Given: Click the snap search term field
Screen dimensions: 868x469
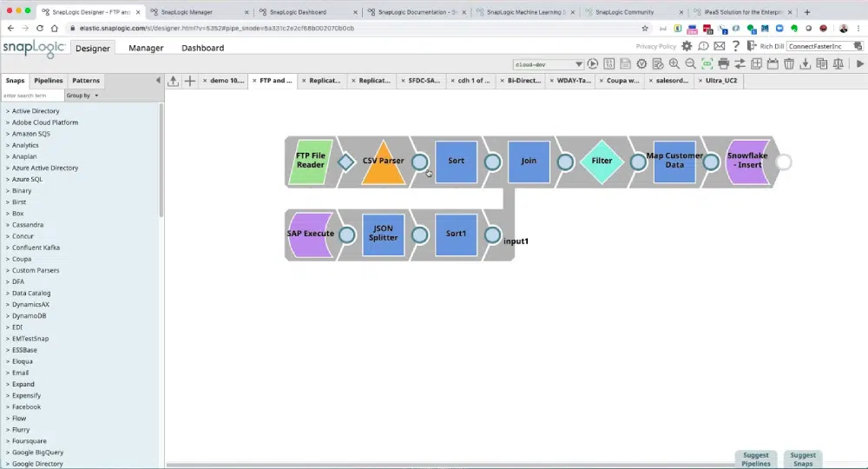Looking at the screenshot, I should [x=33, y=96].
